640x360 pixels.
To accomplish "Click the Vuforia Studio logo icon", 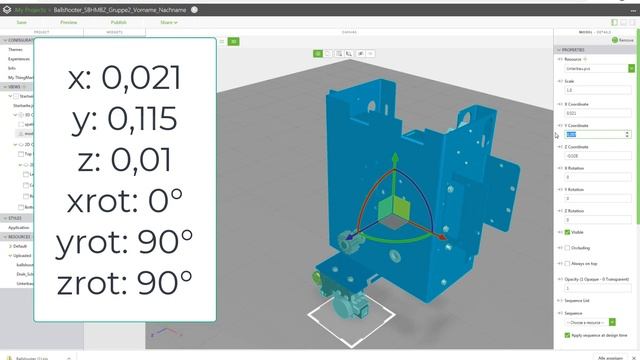I will [x=7, y=9].
